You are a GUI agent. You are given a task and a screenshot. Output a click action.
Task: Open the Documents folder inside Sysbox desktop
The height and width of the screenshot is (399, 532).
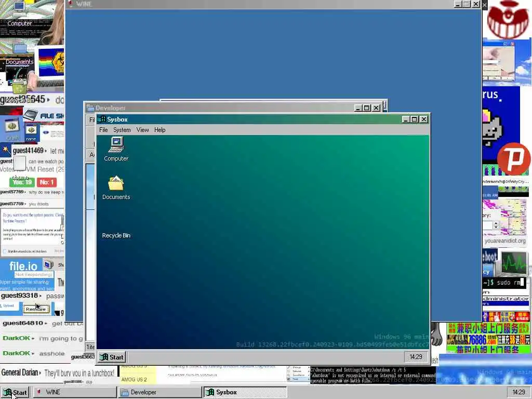click(116, 188)
